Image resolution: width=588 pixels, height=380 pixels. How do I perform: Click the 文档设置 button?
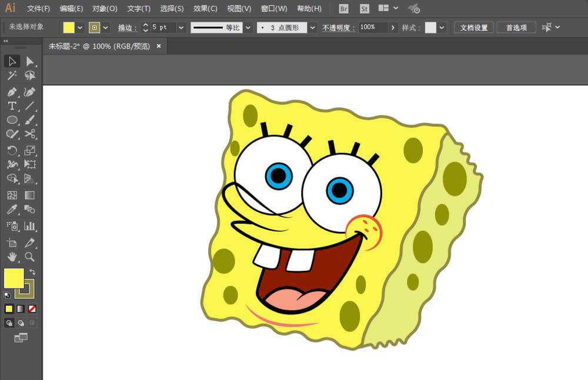[x=474, y=28]
